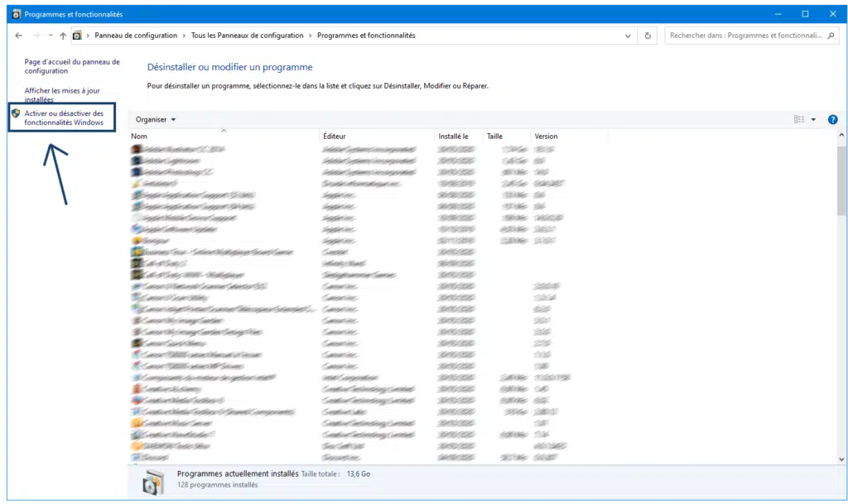Click Programmes et fonctionnalités breadcrumb
This screenshot has height=504, width=848.
tap(366, 36)
